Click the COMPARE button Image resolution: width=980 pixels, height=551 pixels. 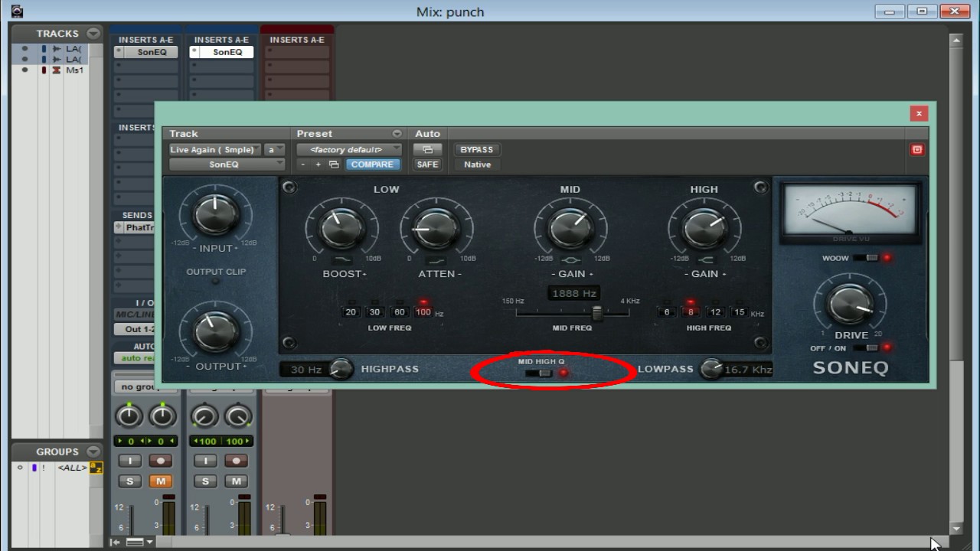pyautogui.click(x=373, y=165)
